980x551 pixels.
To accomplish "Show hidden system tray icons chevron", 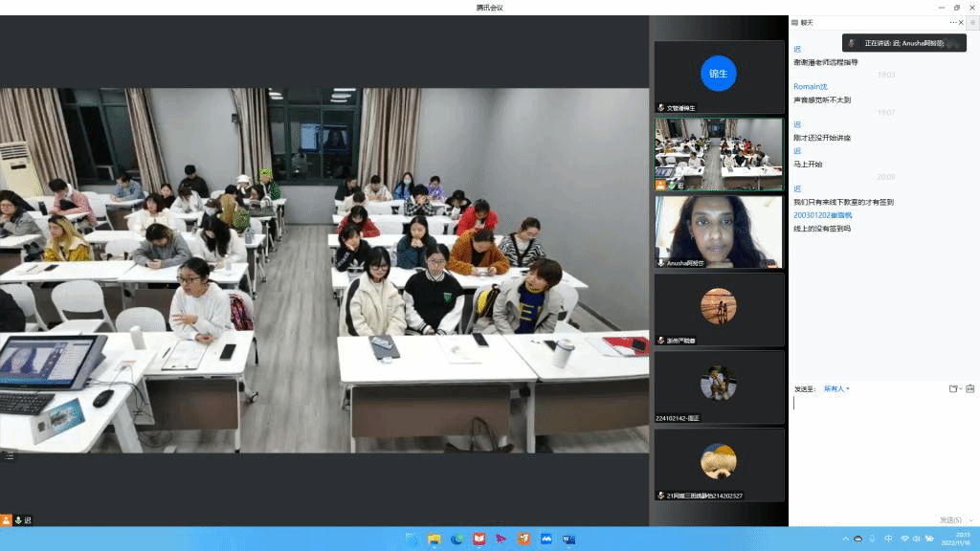I will (844, 539).
